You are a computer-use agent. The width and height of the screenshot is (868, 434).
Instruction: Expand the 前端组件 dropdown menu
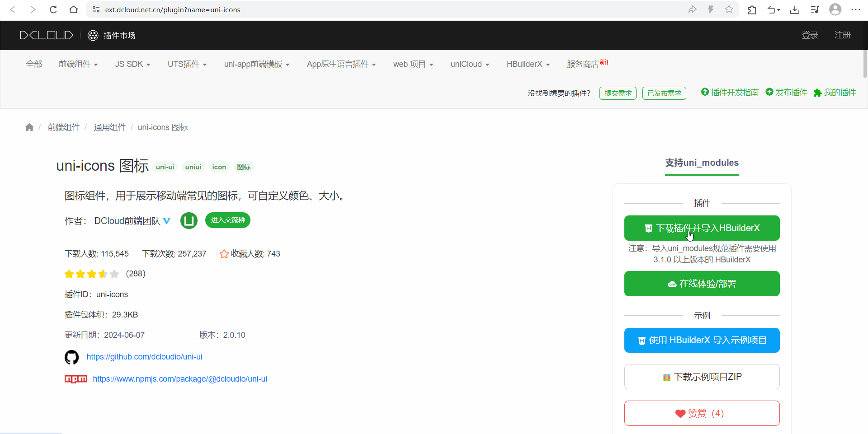78,64
